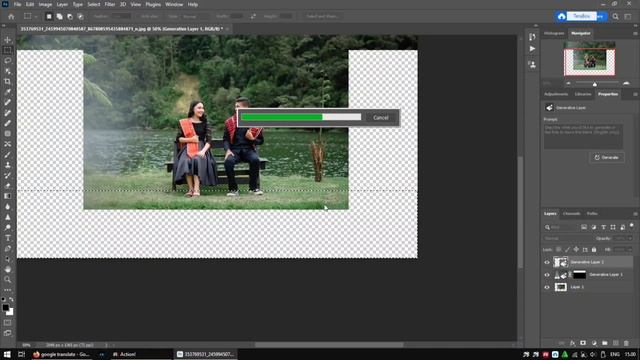Open the Edit Toolbar three-dots icon
The image size is (640, 360).
click(x=8, y=290)
